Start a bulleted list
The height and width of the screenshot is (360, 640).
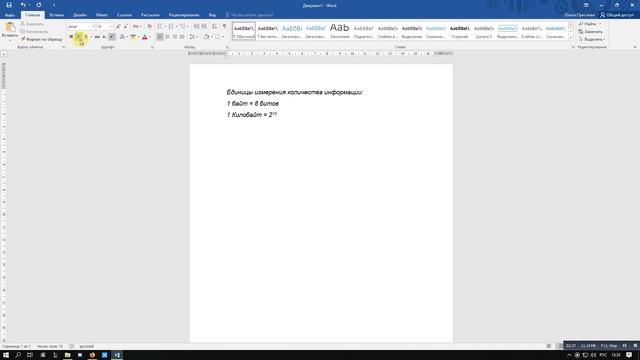click(160, 27)
